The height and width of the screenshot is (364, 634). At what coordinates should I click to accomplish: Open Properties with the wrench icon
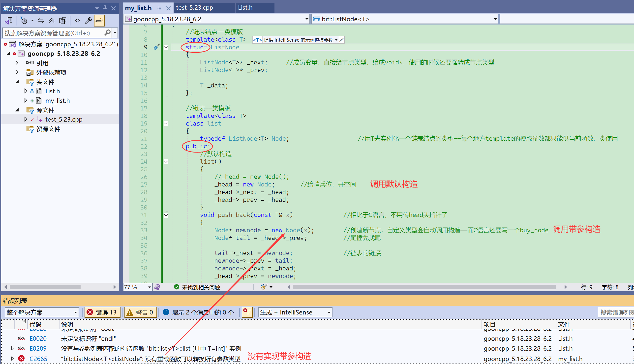pyautogui.click(x=88, y=21)
